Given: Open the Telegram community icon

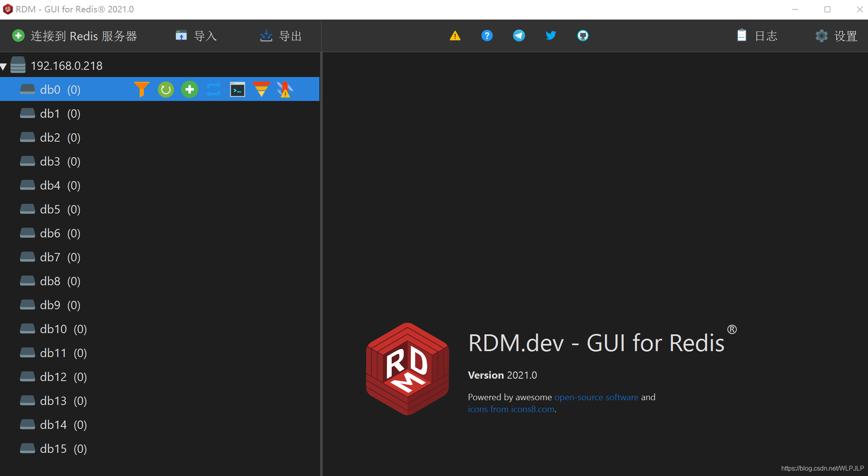Looking at the screenshot, I should click(519, 36).
